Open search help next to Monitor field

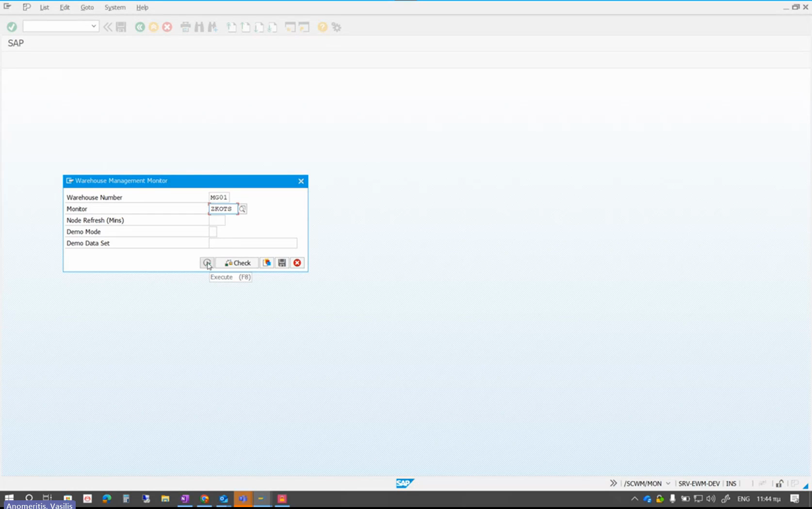point(243,209)
